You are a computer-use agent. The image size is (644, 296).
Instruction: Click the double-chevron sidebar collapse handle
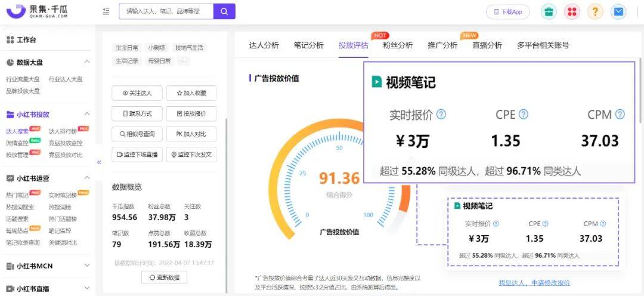click(99, 162)
